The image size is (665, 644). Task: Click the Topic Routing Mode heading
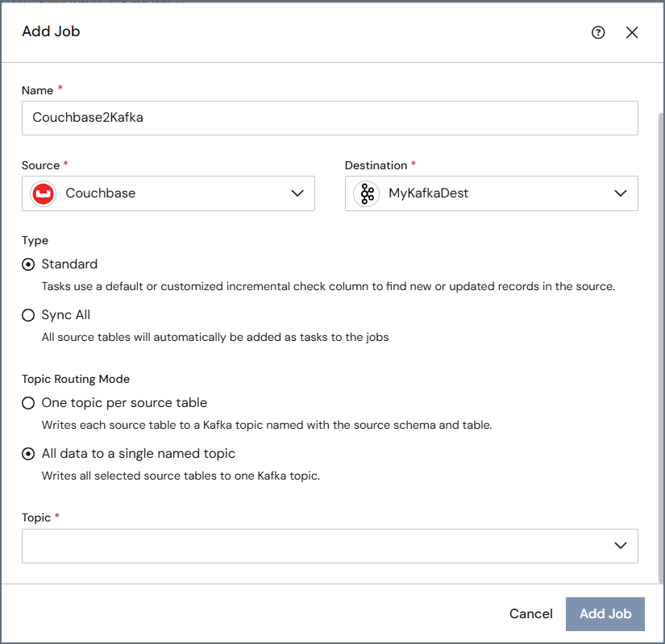click(x=76, y=379)
